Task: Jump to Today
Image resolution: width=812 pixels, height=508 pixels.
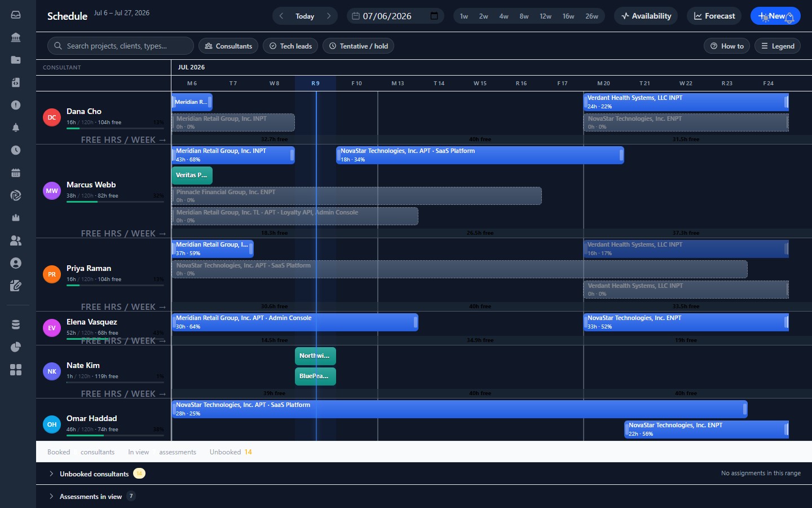Action: coord(305,16)
